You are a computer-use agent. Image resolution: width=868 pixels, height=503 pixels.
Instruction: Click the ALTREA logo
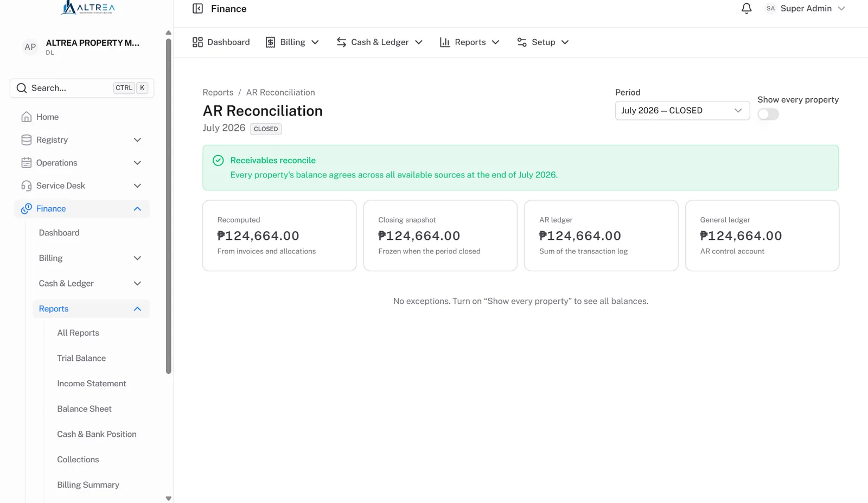click(x=87, y=8)
